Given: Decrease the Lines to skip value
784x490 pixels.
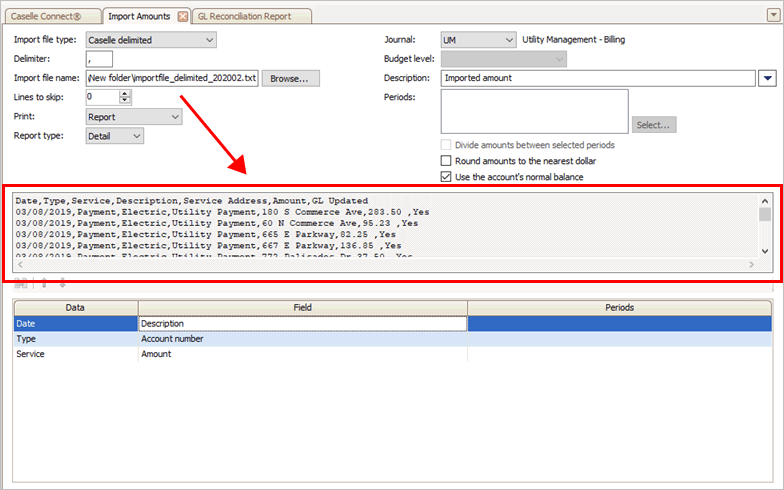Looking at the screenshot, I should (125, 101).
